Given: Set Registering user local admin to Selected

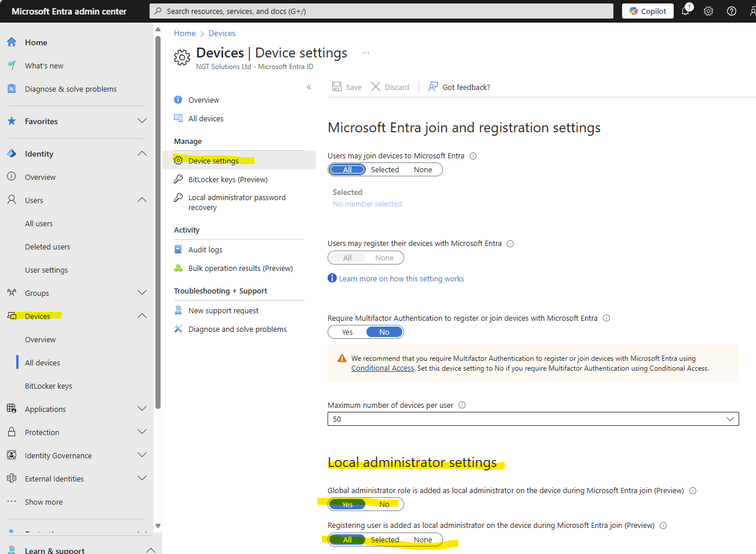Looking at the screenshot, I should coord(385,539).
